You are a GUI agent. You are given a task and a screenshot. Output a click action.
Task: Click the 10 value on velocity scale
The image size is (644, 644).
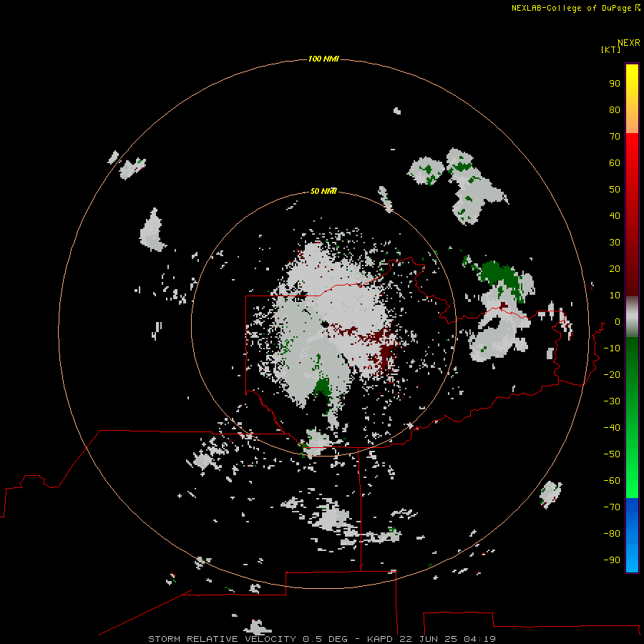coord(615,296)
